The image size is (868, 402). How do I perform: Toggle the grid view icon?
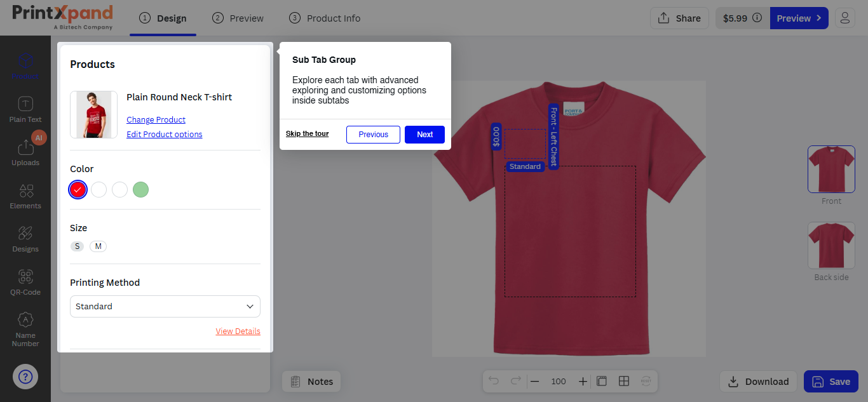click(x=624, y=381)
